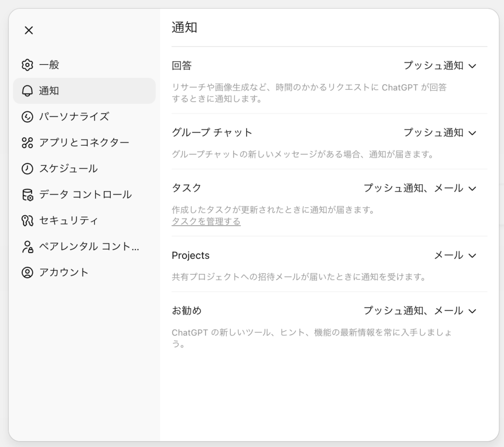
Task: Select the アカウント menu item
Action: click(x=64, y=272)
